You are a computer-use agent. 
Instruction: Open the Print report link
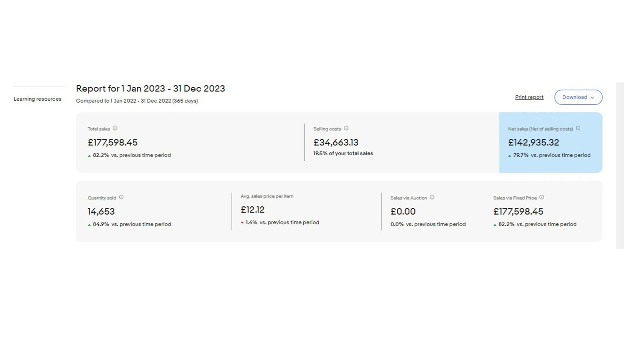coord(529,97)
